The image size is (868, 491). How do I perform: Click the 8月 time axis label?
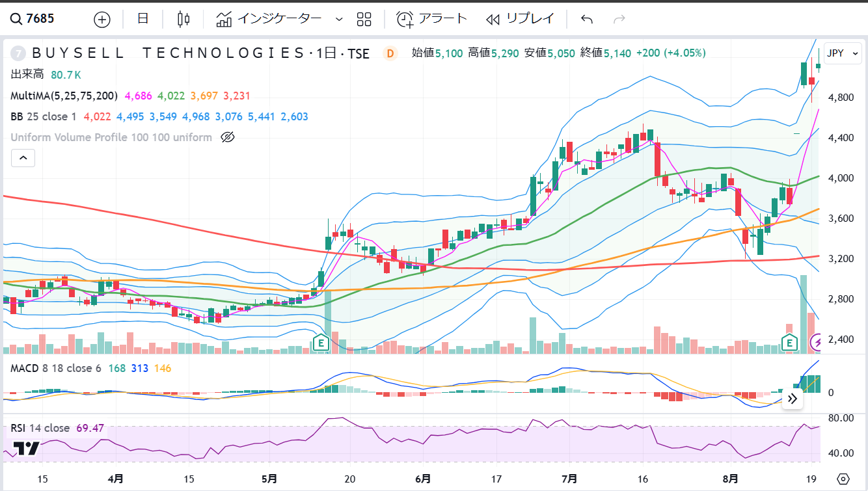click(731, 479)
